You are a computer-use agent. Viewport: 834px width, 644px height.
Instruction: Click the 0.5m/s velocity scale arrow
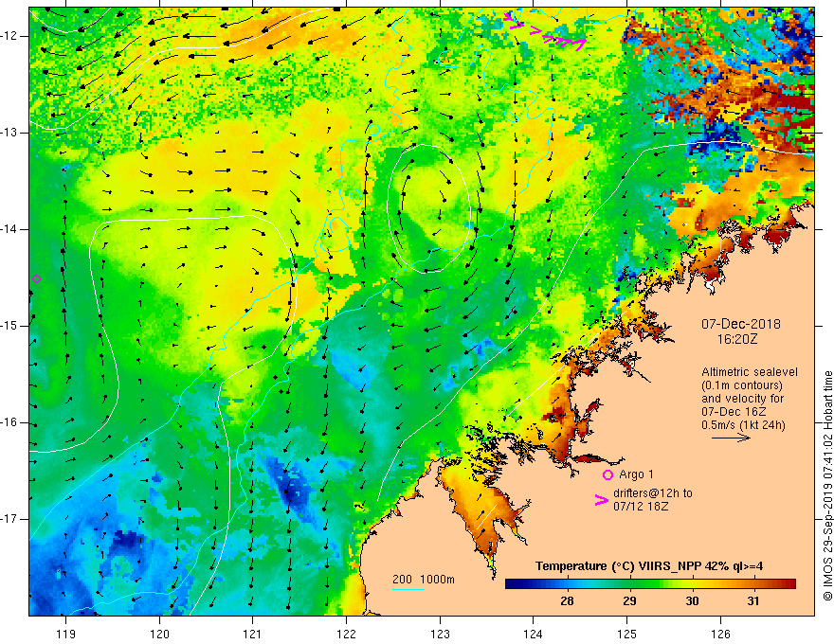731,438
